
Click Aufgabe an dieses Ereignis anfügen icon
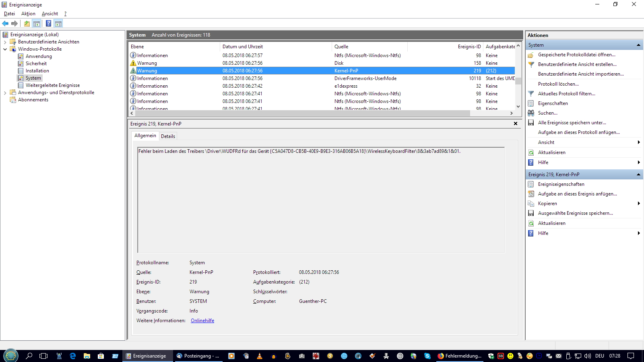point(531,194)
